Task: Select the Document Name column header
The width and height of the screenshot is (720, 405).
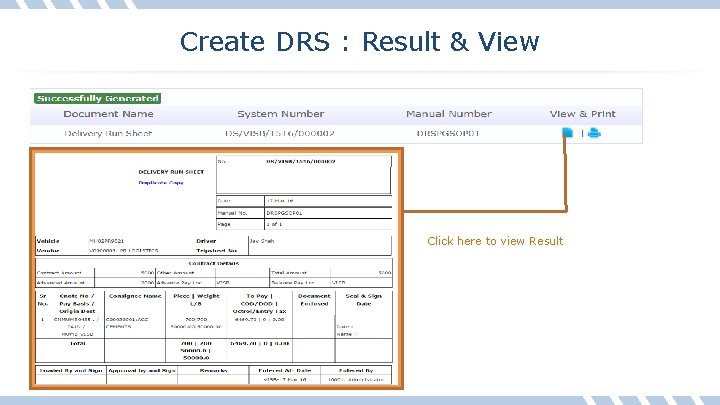Action: click(108, 114)
